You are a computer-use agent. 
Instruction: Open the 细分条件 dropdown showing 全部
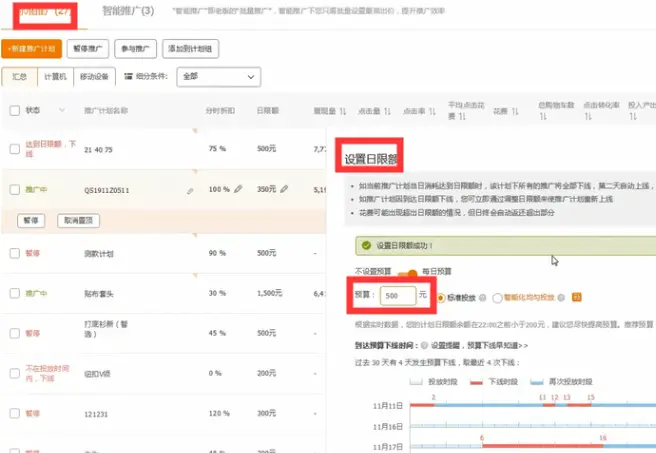click(x=217, y=77)
